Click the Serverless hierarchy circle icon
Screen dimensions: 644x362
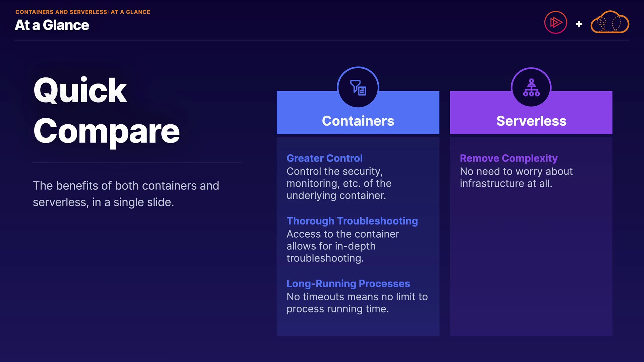pyautogui.click(x=531, y=87)
